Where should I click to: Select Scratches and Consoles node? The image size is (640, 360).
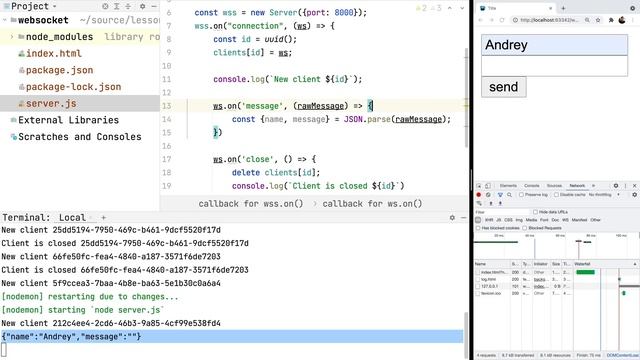[80, 137]
